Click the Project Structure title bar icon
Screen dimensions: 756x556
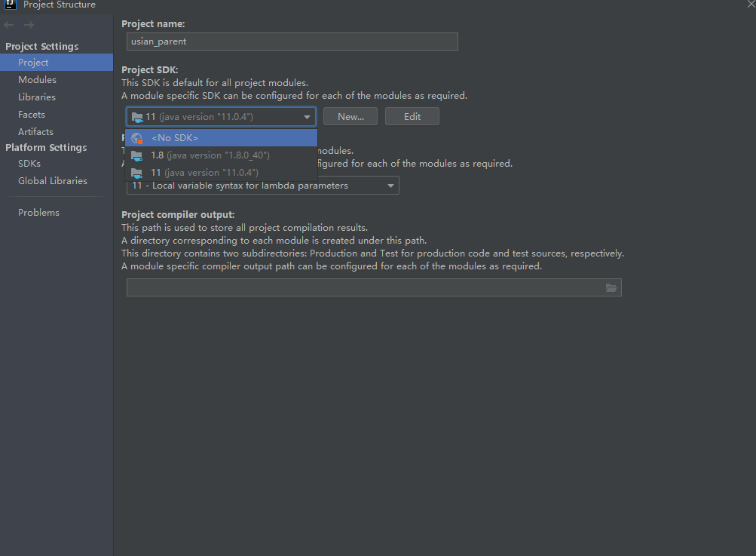coord(9,5)
